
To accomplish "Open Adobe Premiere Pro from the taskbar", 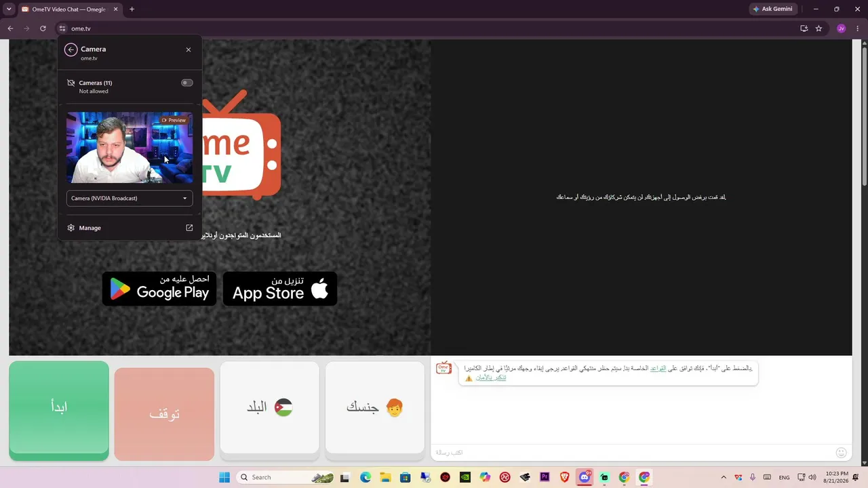I will click(545, 477).
